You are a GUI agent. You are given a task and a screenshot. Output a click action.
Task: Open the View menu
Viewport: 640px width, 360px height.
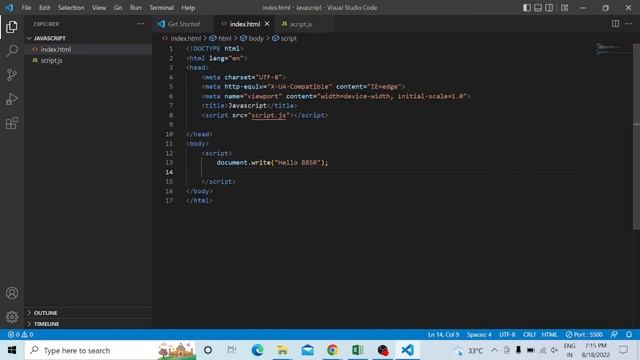point(99,8)
